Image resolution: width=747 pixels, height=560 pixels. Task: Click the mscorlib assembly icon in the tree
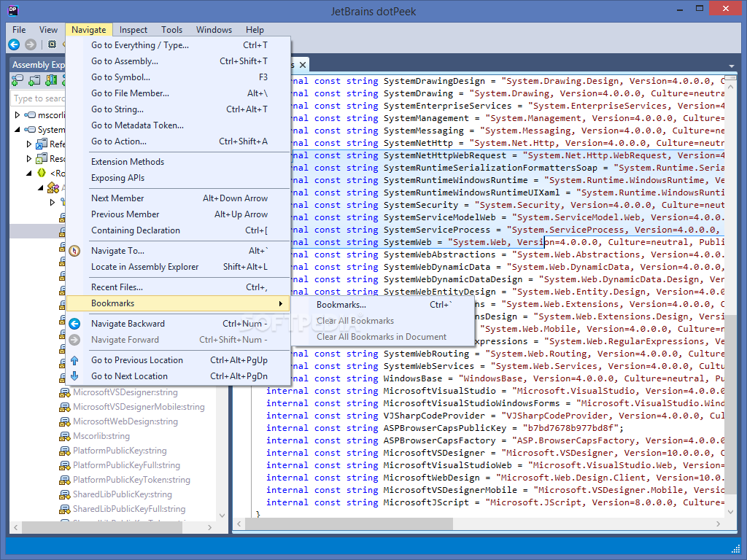click(x=30, y=114)
